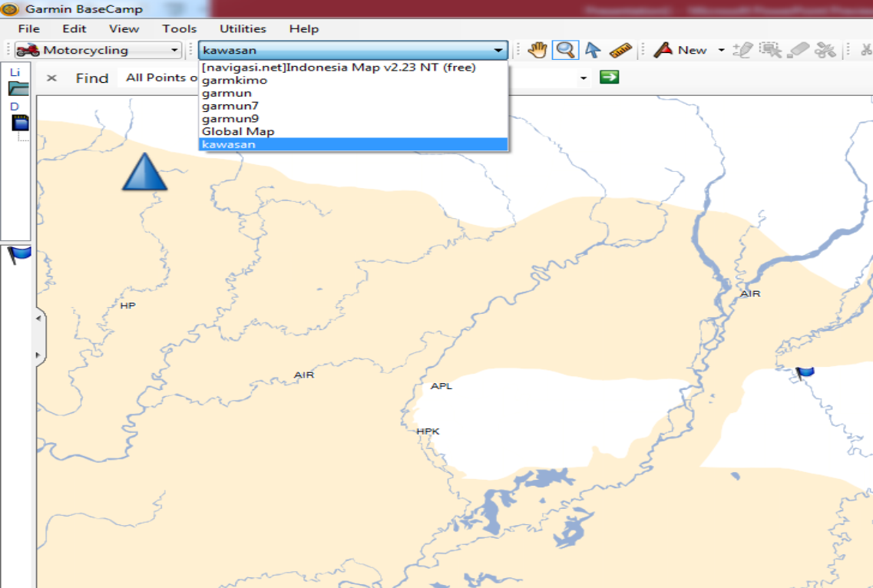Click the AIR label near the river

pyautogui.click(x=750, y=294)
